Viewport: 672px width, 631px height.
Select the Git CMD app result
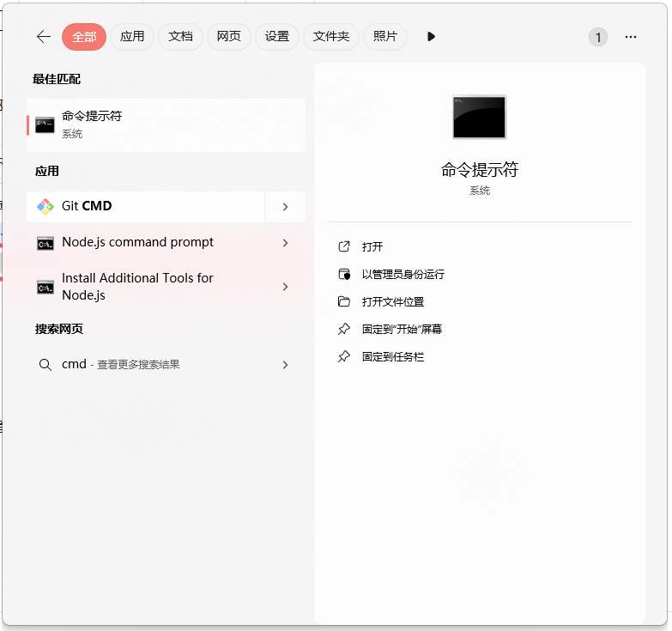[146, 207]
